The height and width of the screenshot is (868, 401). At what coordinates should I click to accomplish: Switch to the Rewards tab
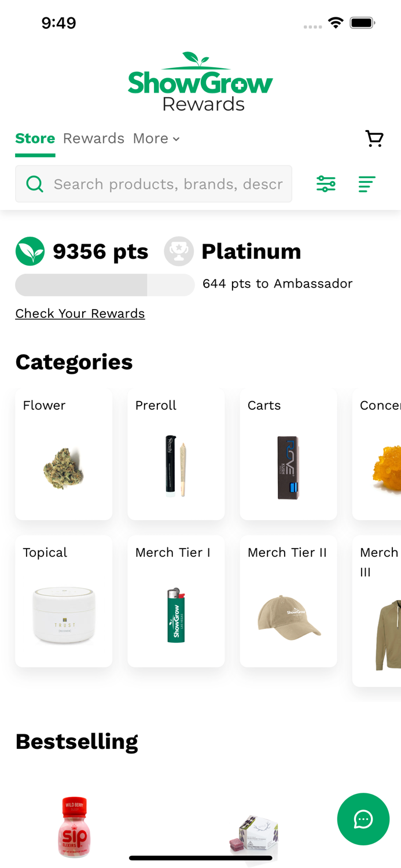point(94,139)
